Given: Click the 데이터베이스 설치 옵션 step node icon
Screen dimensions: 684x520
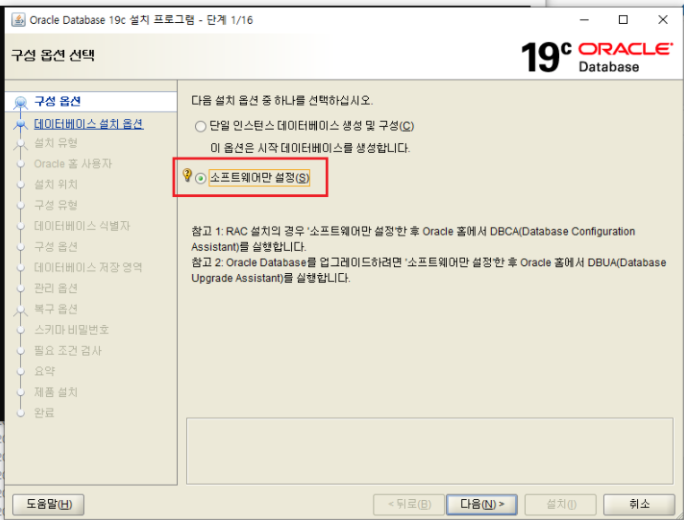Looking at the screenshot, I should [21, 124].
